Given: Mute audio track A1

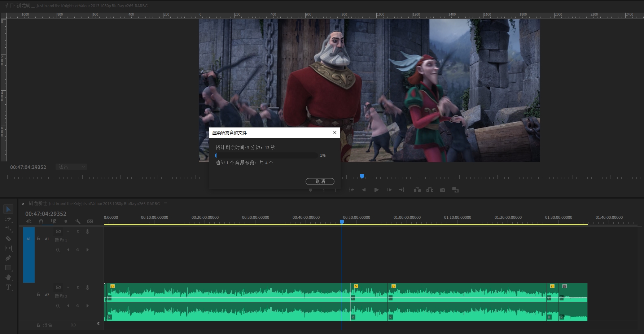Looking at the screenshot, I should pos(68,231).
